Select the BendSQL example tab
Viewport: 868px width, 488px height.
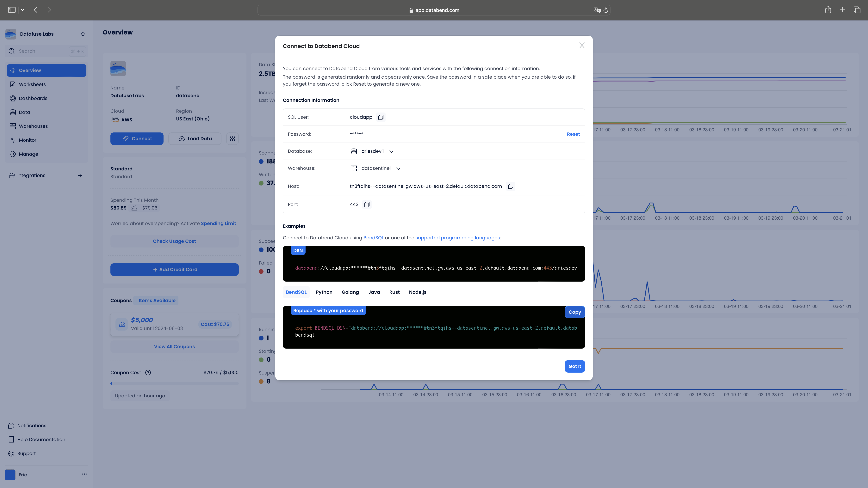(296, 292)
